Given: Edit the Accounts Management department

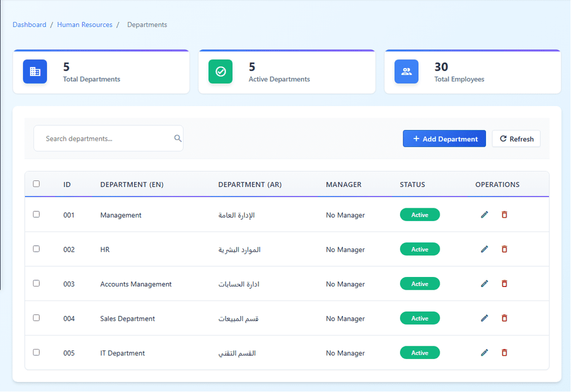Looking at the screenshot, I should pyautogui.click(x=484, y=284).
